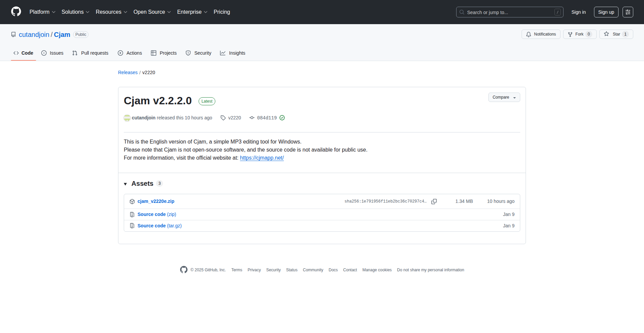The height and width of the screenshot is (333, 644).
Task: Visit the https://cjmapp.net/ website link
Action: 262,158
